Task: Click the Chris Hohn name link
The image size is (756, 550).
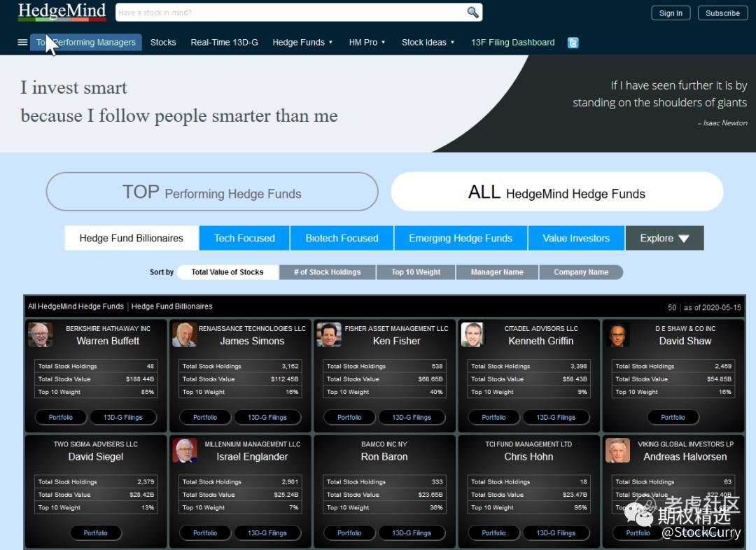Action: tap(528, 457)
